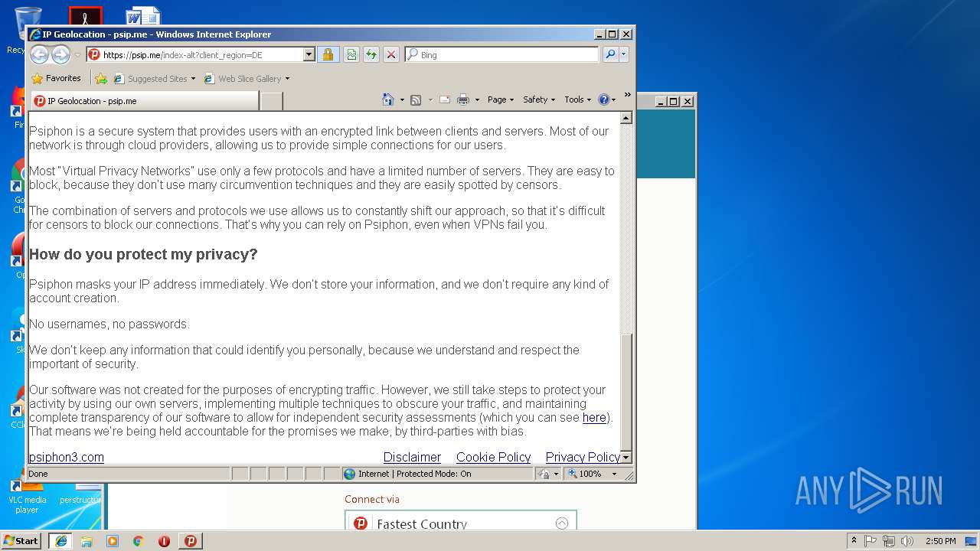Open a new blank tab

(x=272, y=101)
